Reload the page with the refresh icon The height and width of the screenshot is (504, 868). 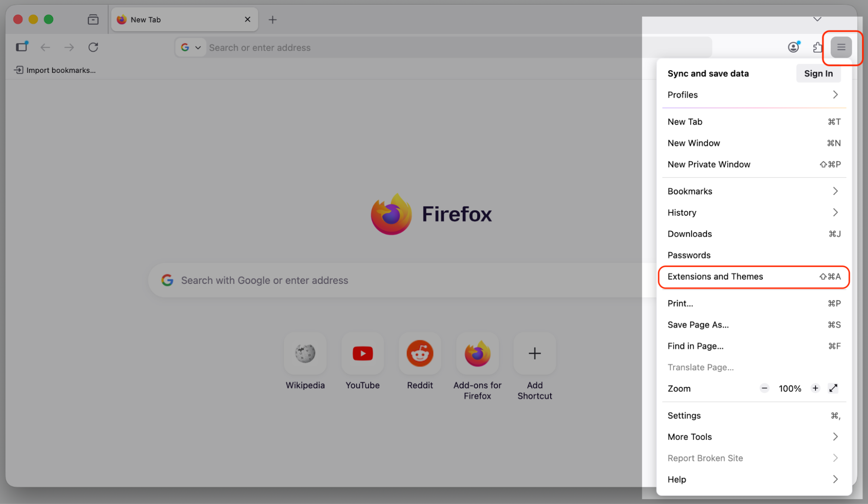click(93, 47)
